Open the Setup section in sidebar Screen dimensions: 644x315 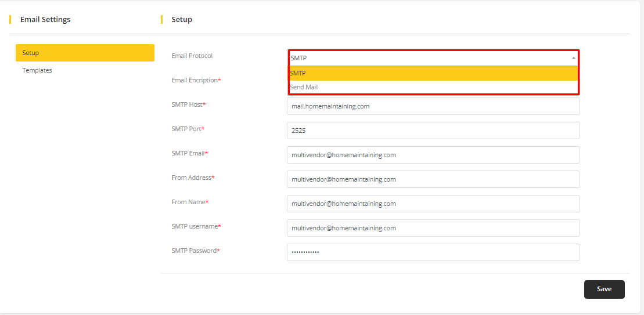tap(85, 53)
